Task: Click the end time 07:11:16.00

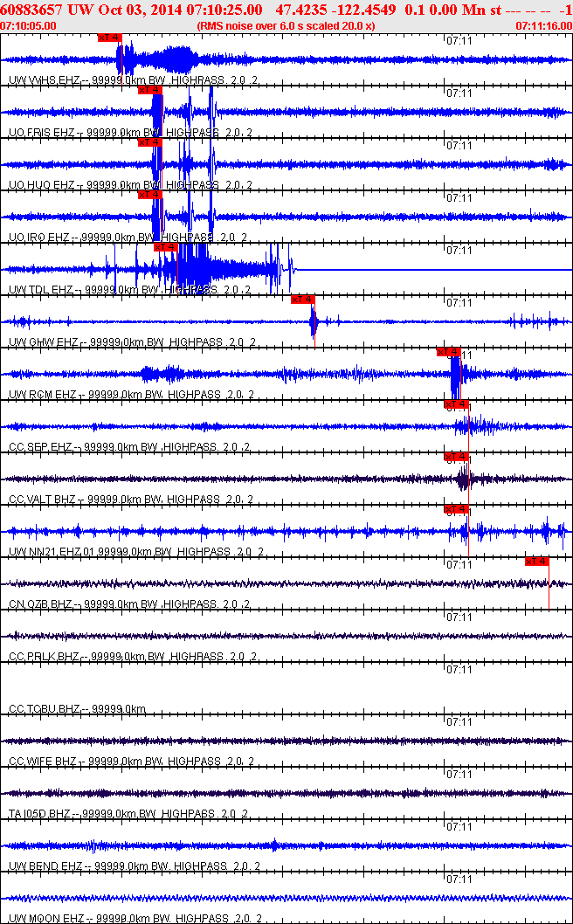Action: point(543,26)
